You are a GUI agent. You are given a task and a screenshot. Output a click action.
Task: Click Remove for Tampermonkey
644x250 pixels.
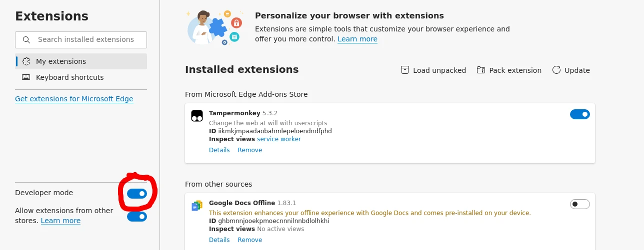[250, 150]
